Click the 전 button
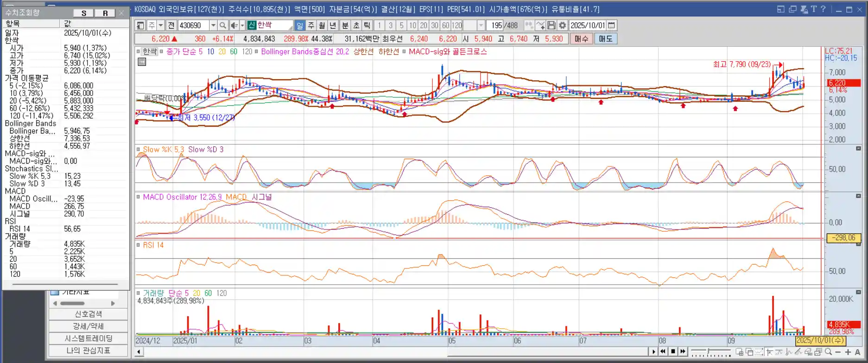This screenshot has width=868, height=363. (171, 25)
